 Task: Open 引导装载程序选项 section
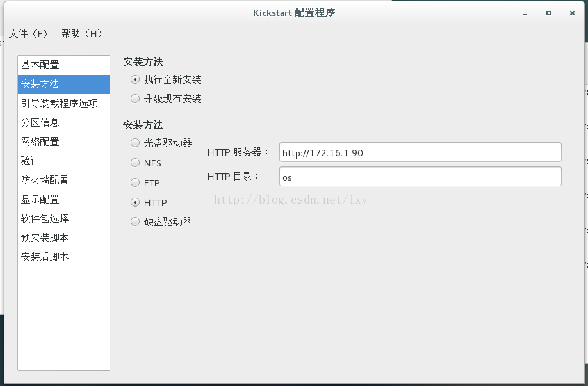click(64, 103)
